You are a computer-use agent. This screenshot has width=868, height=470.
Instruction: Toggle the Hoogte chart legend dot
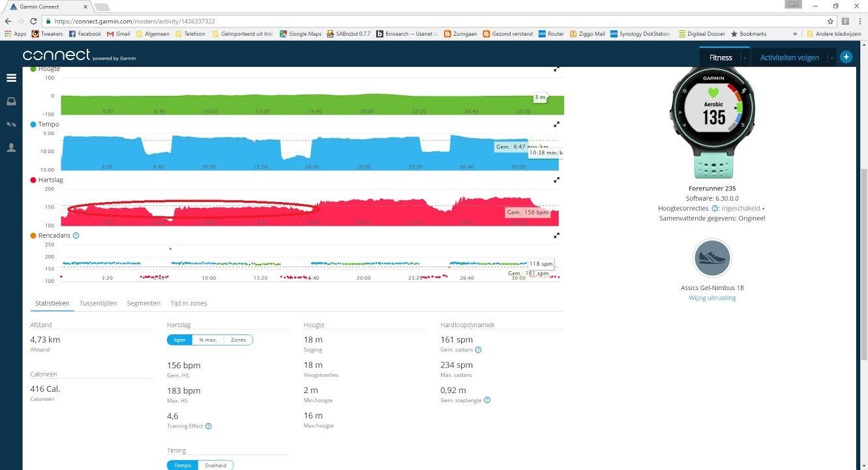pyautogui.click(x=33, y=68)
